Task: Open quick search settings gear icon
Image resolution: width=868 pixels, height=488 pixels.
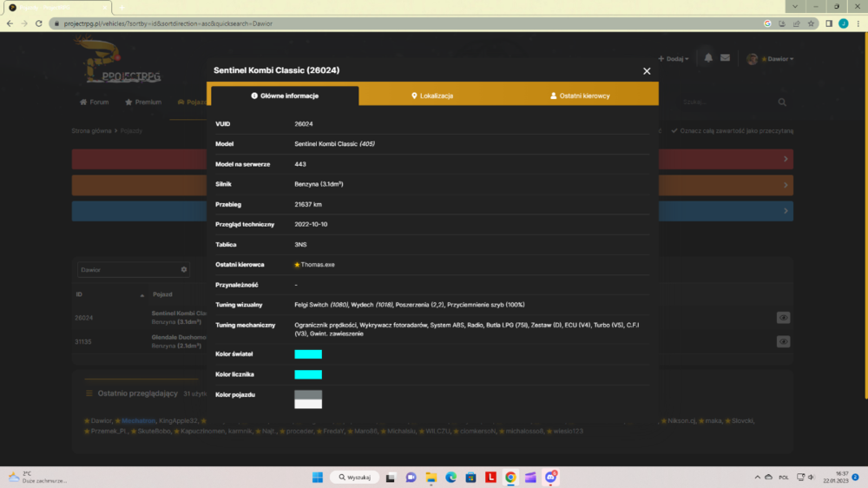Action: (184, 270)
